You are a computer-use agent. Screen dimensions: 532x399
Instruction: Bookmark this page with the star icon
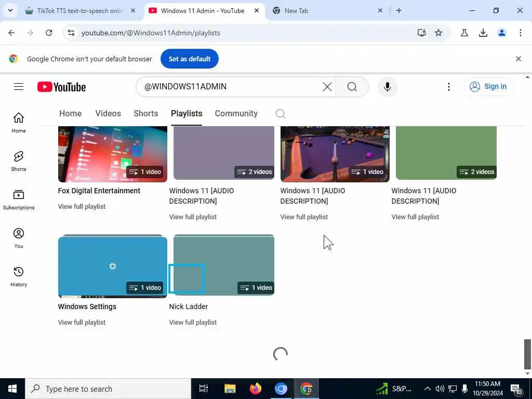tap(438, 33)
